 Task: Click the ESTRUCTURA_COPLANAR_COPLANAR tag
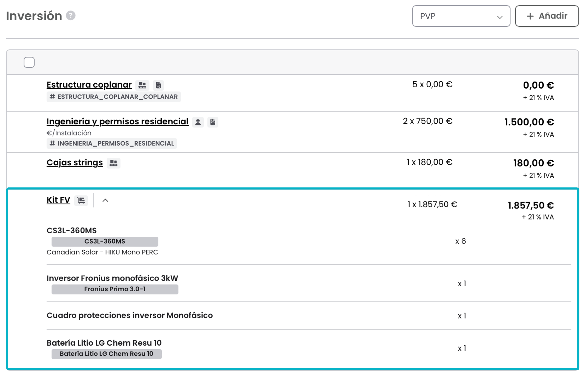(114, 97)
